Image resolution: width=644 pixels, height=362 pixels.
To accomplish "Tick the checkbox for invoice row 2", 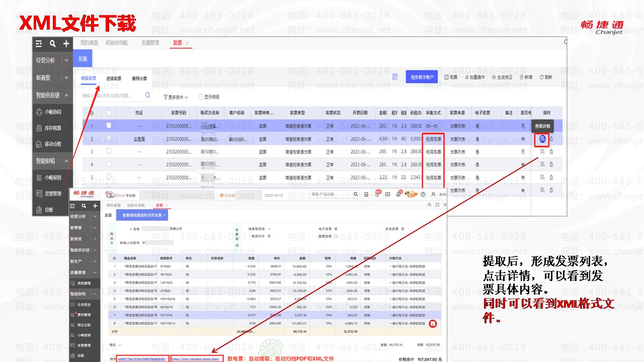I will [x=109, y=139].
